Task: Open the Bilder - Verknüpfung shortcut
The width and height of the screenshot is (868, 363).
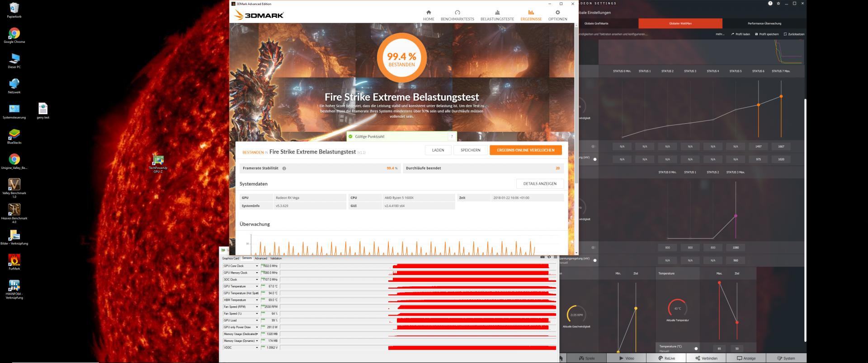Action: [x=14, y=237]
